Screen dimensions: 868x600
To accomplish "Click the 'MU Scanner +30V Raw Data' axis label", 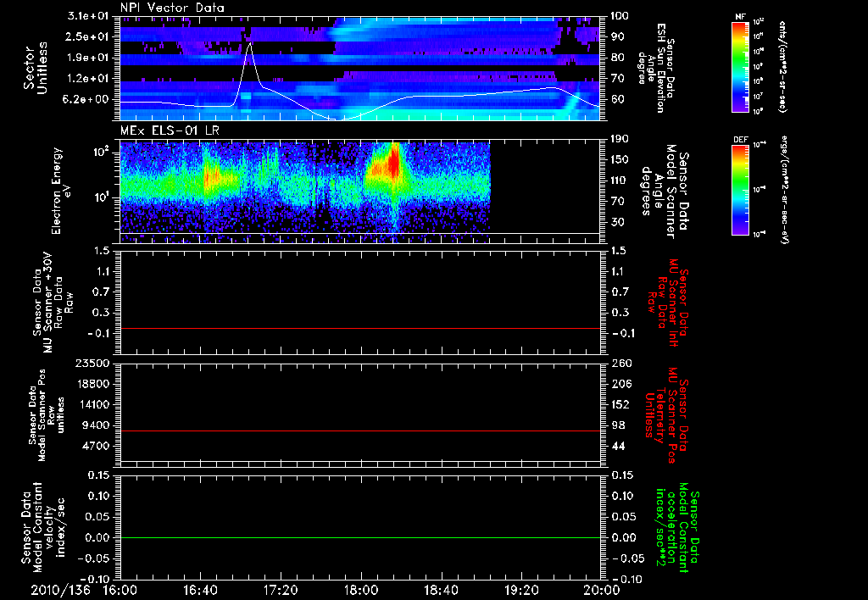I will point(53,303).
